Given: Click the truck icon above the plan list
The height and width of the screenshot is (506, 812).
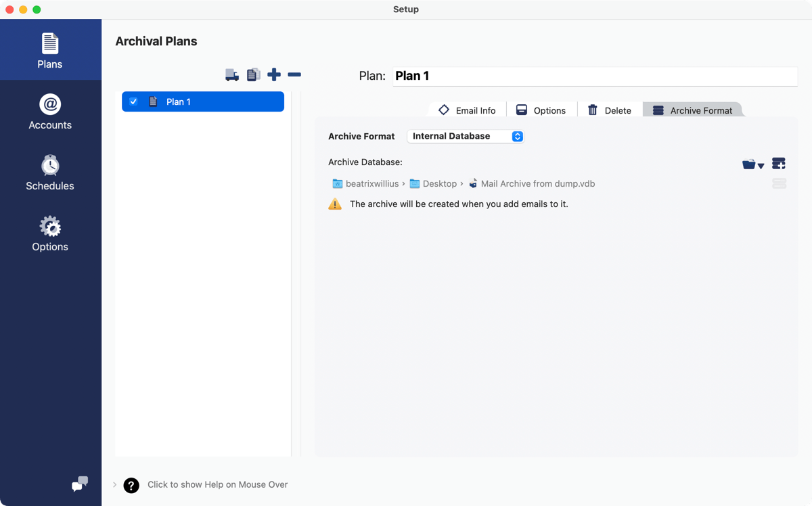Looking at the screenshot, I should point(232,74).
